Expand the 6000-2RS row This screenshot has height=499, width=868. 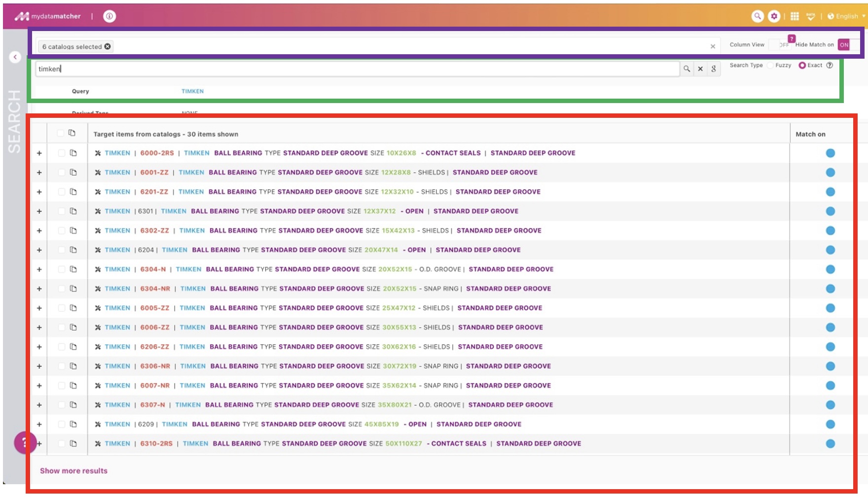pos(39,153)
